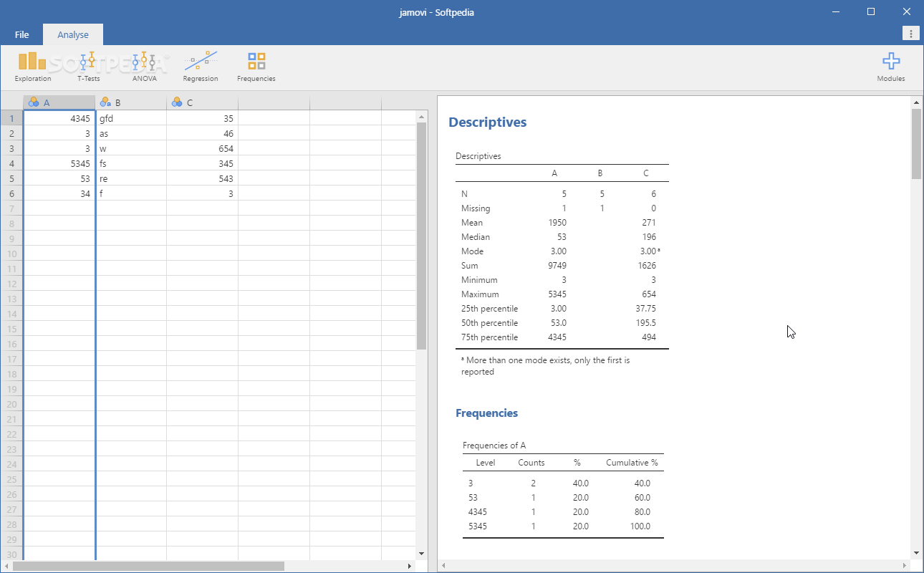
Task: Click spreadsheet scroll up arrow
Action: pos(421,116)
